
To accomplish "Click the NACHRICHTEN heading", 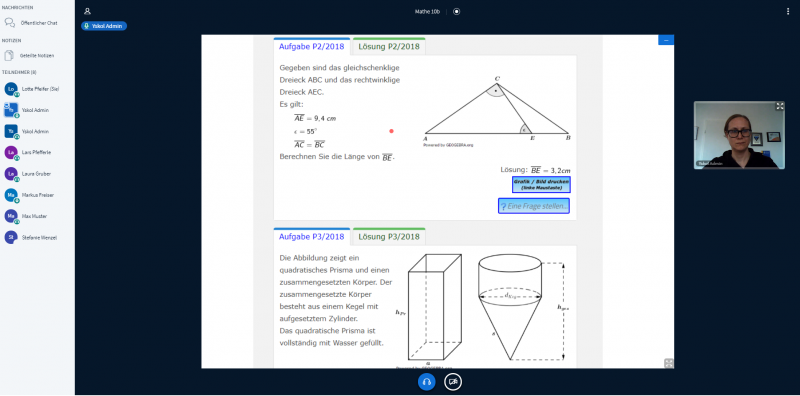I will [x=18, y=8].
